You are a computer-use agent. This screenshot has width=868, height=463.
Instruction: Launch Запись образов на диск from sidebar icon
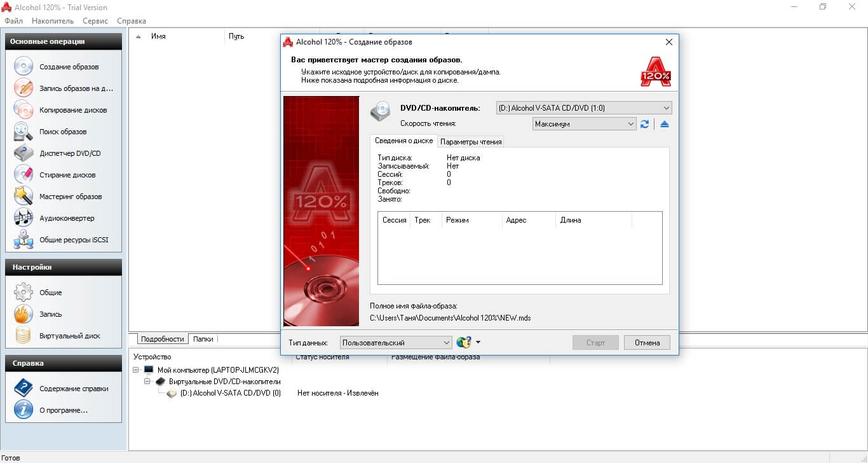(24, 88)
